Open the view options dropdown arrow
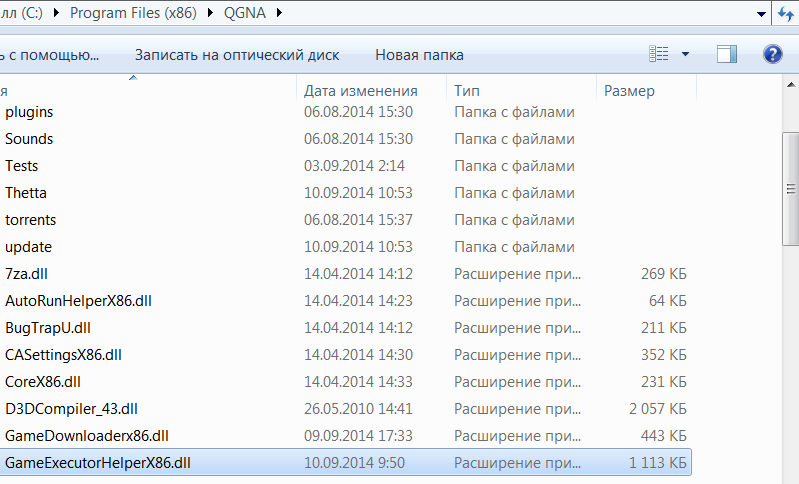 click(685, 54)
